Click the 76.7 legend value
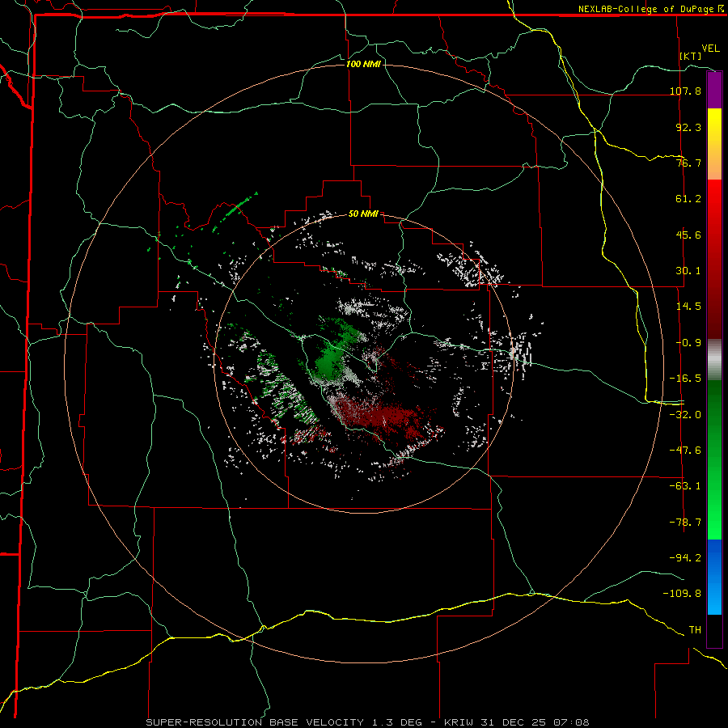728x728 pixels. tap(688, 163)
